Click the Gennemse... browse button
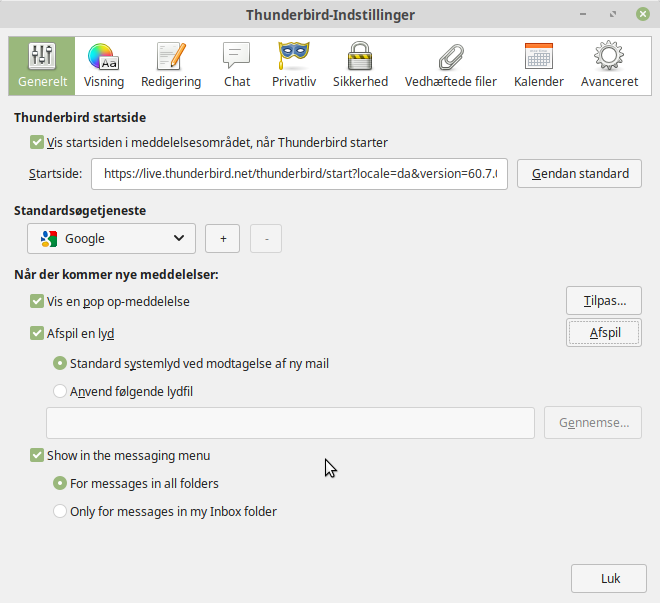 [593, 422]
